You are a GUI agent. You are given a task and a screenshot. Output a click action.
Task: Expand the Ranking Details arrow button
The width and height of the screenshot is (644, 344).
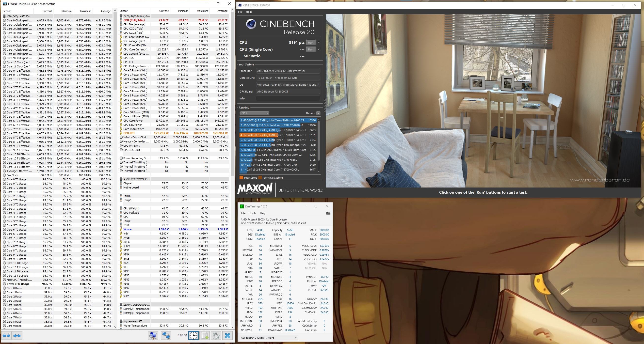(318, 113)
